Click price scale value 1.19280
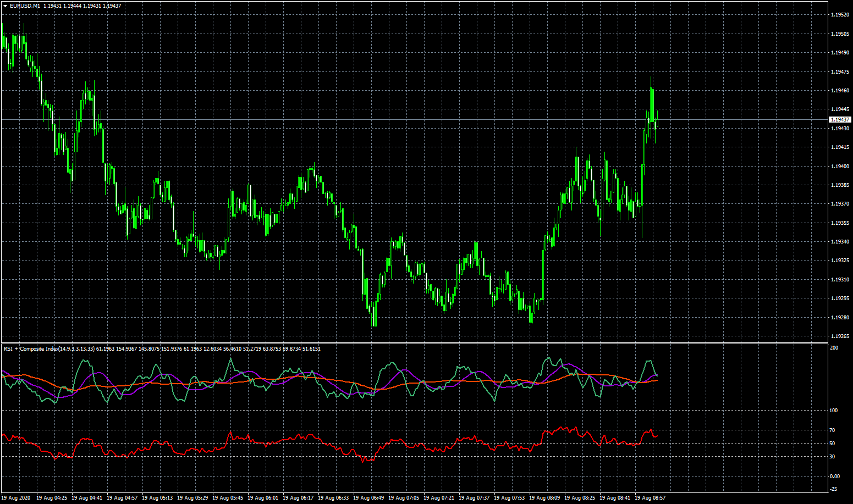The width and height of the screenshot is (853, 504). 839,317
